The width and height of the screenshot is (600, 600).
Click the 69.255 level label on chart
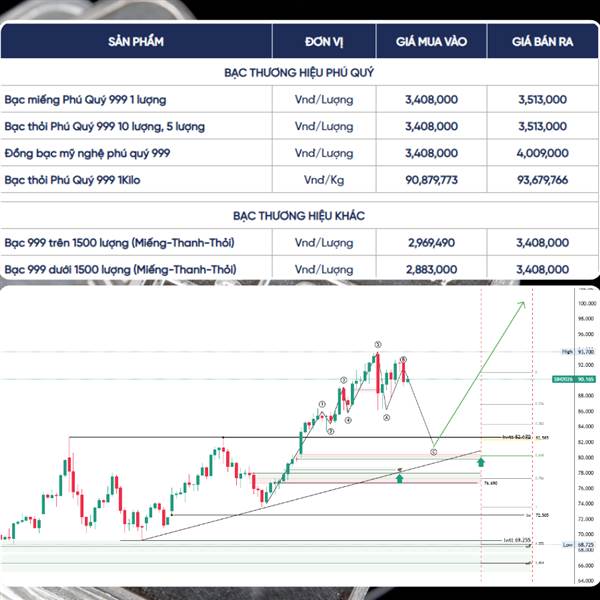(x=517, y=540)
